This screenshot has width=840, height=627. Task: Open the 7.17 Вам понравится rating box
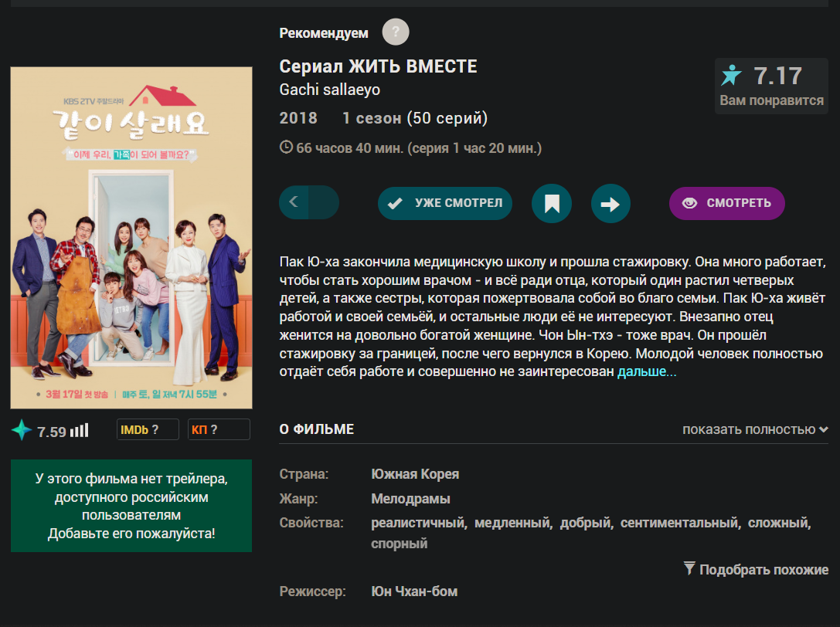[771, 86]
